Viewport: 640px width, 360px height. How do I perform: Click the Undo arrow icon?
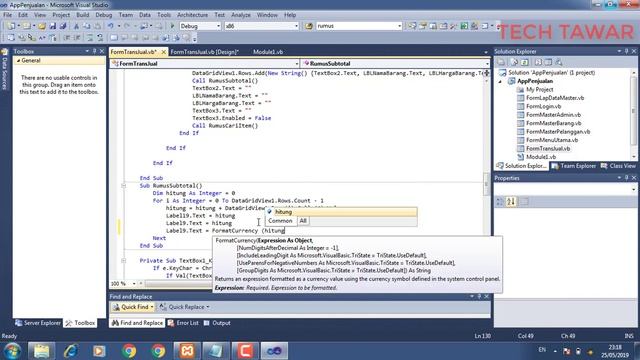click(x=110, y=26)
